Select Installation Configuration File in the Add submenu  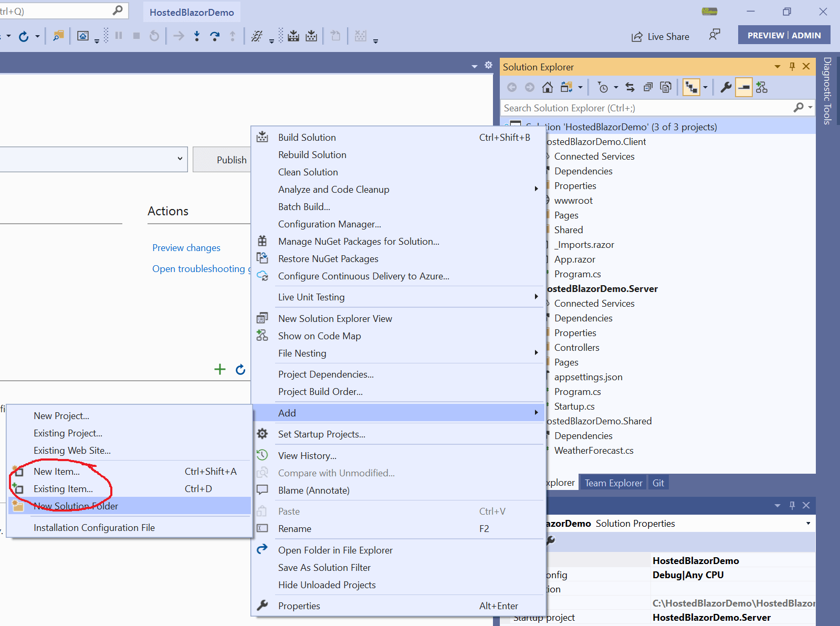130,528
